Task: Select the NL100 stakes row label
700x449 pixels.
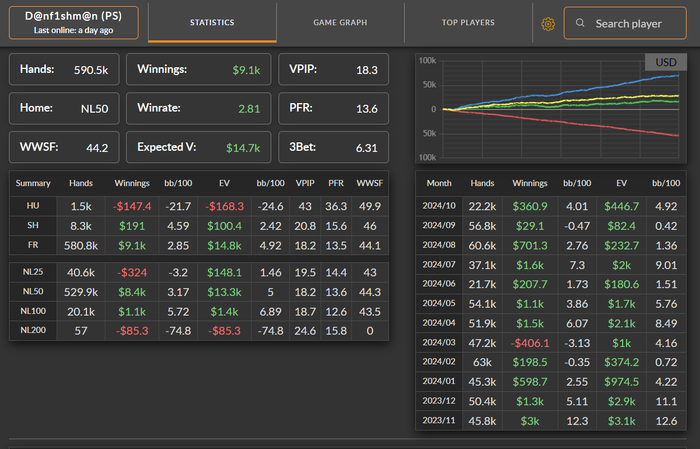Action: pyautogui.click(x=33, y=311)
